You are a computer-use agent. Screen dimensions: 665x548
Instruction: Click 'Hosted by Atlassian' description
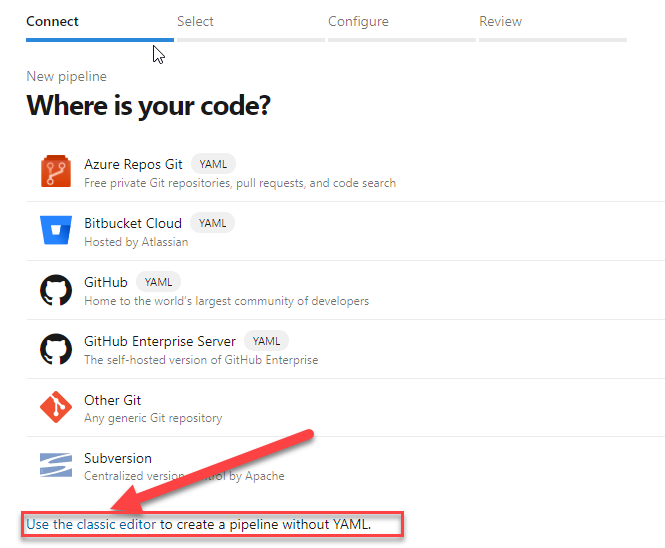136,242
